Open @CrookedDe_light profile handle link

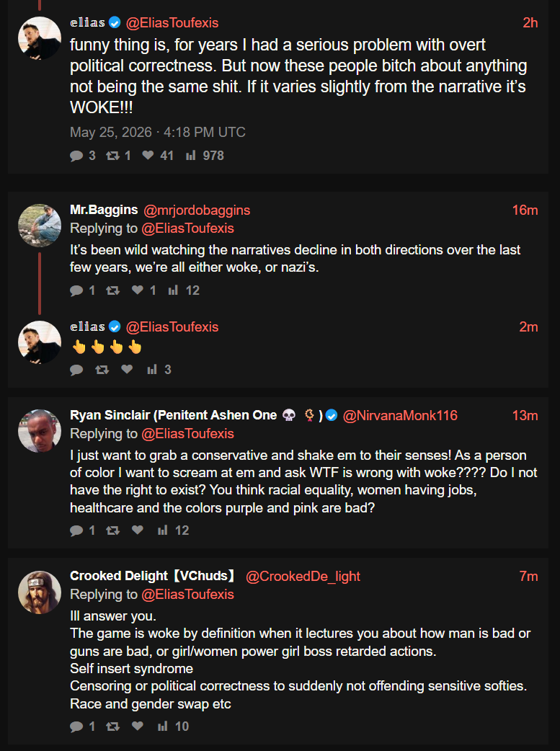tap(303, 576)
